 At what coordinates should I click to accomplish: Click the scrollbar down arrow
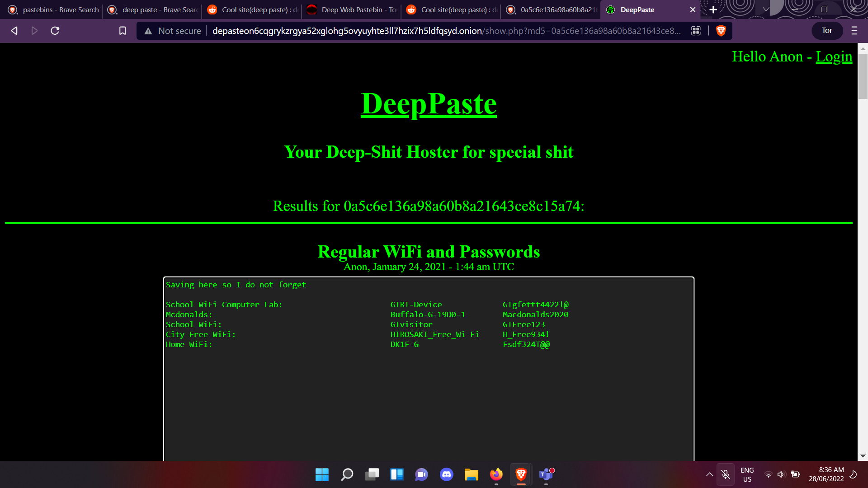tap(863, 456)
